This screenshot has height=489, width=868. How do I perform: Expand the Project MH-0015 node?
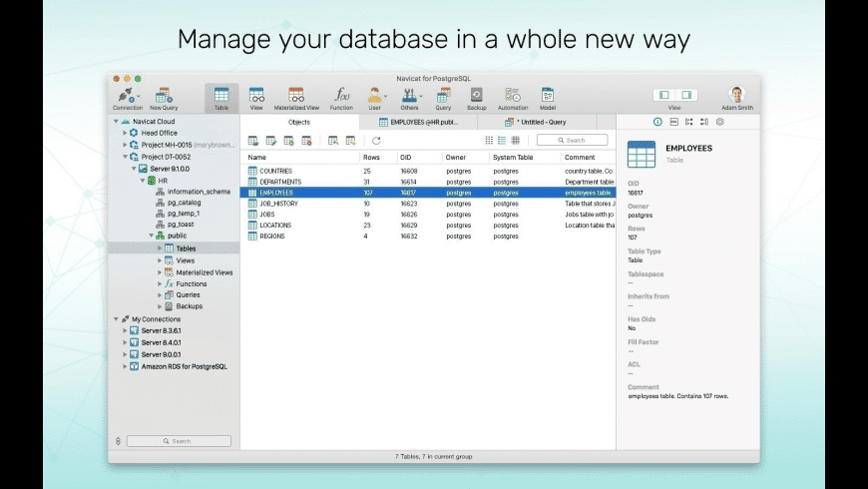pos(125,145)
